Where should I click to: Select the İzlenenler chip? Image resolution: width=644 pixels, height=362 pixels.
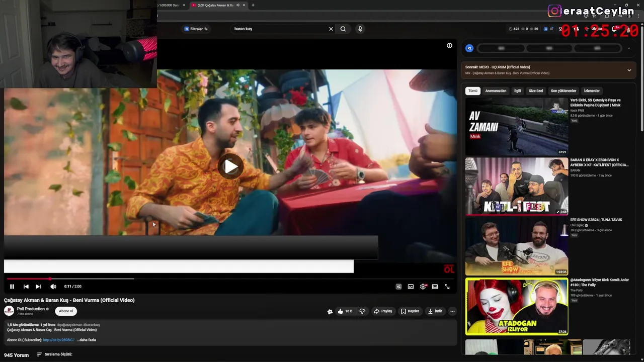[x=592, y=91]
